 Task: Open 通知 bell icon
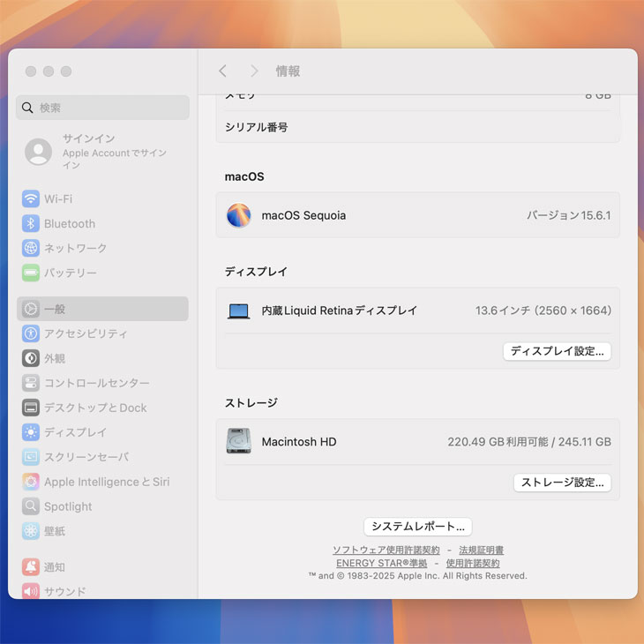31,566
